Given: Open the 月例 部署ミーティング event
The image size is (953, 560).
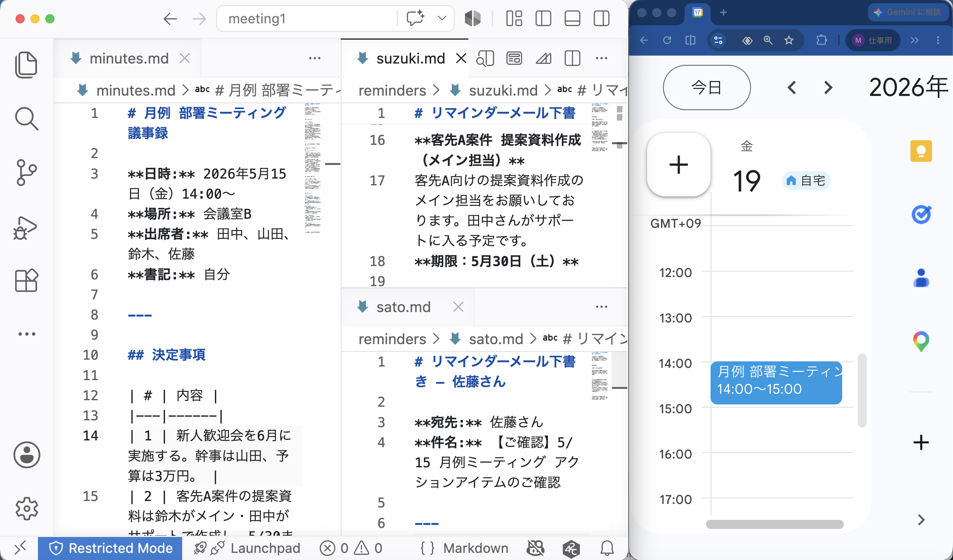Looking at the screenshot, I should point(776,383).
